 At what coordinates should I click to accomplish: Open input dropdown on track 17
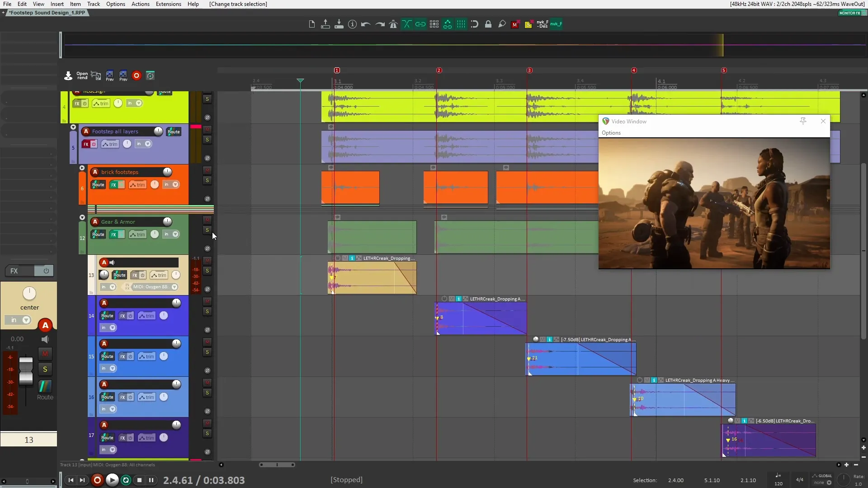click(x=113, y=450)
